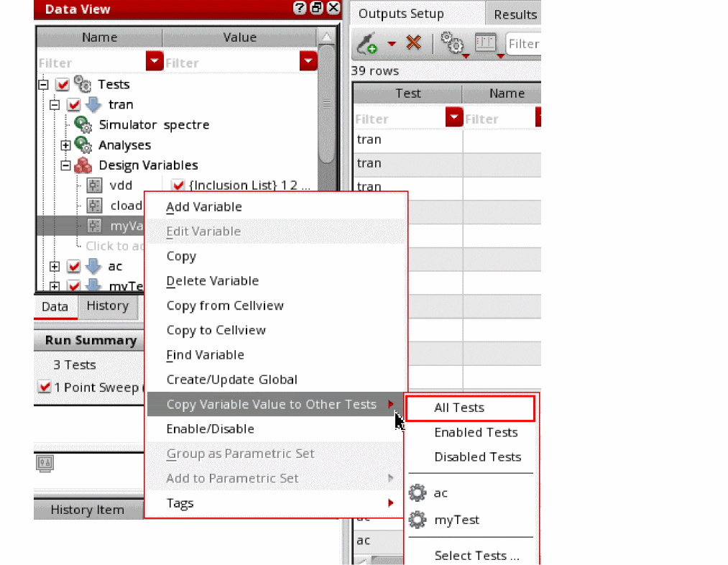The image size is (728, 565).
Task: Open the Test column filter dropdown
Action: pyautogui.click(x=454, y=117)
